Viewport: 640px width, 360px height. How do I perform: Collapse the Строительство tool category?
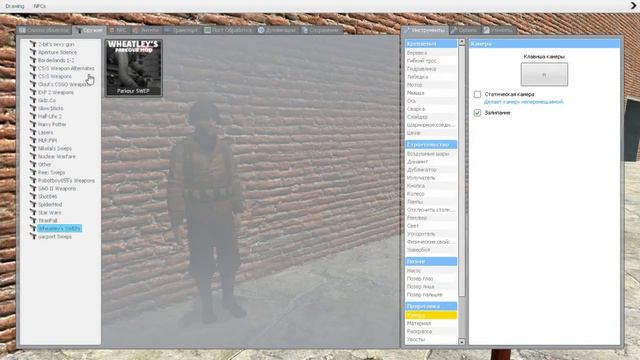coord(431,144)
